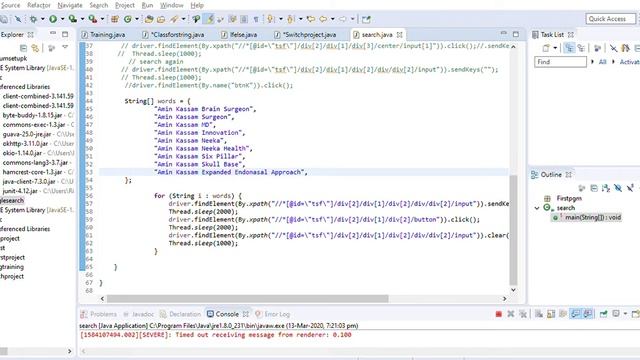Click the New Task icon in Task List
This screenshot has width=640, height=360.
coord(546,48)
